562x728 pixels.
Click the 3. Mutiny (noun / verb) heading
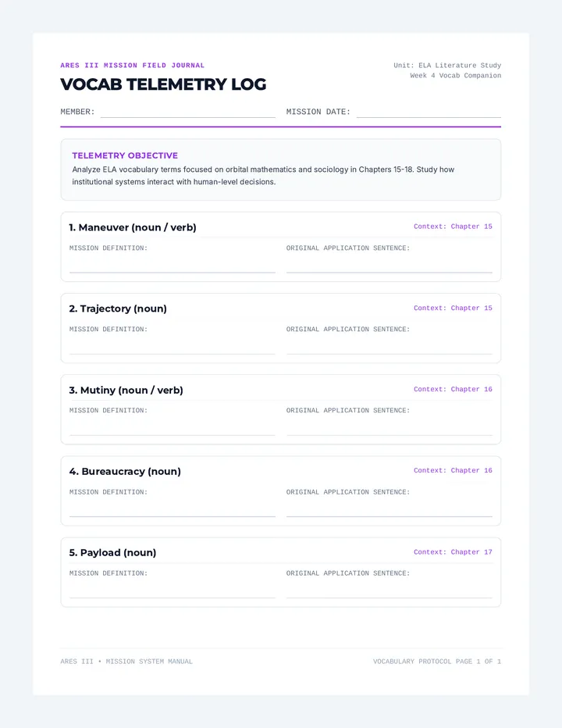click(126, 390)
